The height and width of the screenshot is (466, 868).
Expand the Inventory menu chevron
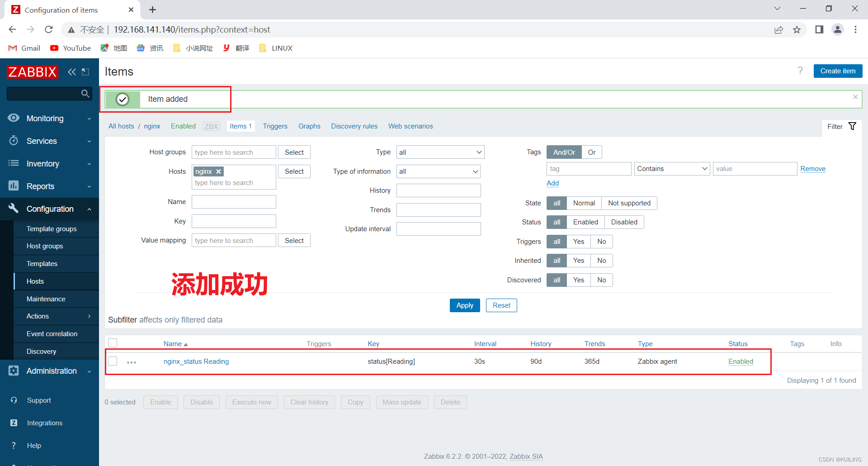pyautogui.click(x=89, y=164)
